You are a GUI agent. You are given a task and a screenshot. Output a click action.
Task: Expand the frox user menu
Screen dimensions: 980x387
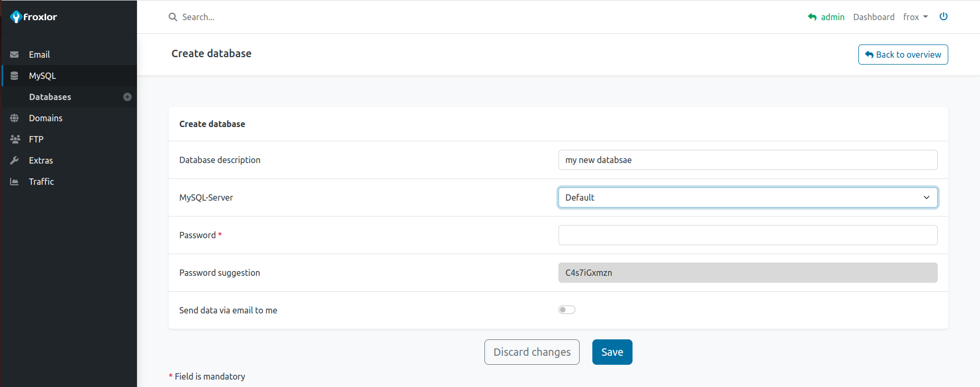[915, 17]
